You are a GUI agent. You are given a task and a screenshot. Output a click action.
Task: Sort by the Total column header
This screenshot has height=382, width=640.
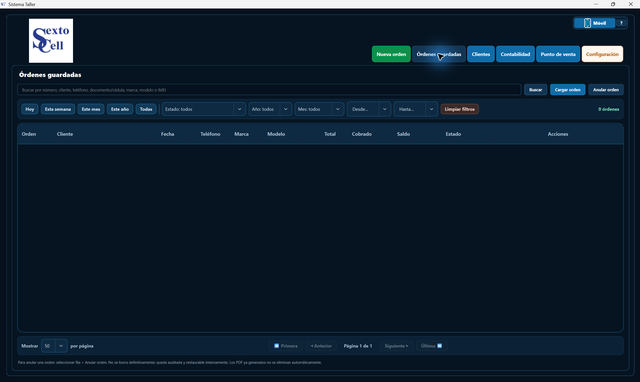pyautogui.click(x=330, y=134)
